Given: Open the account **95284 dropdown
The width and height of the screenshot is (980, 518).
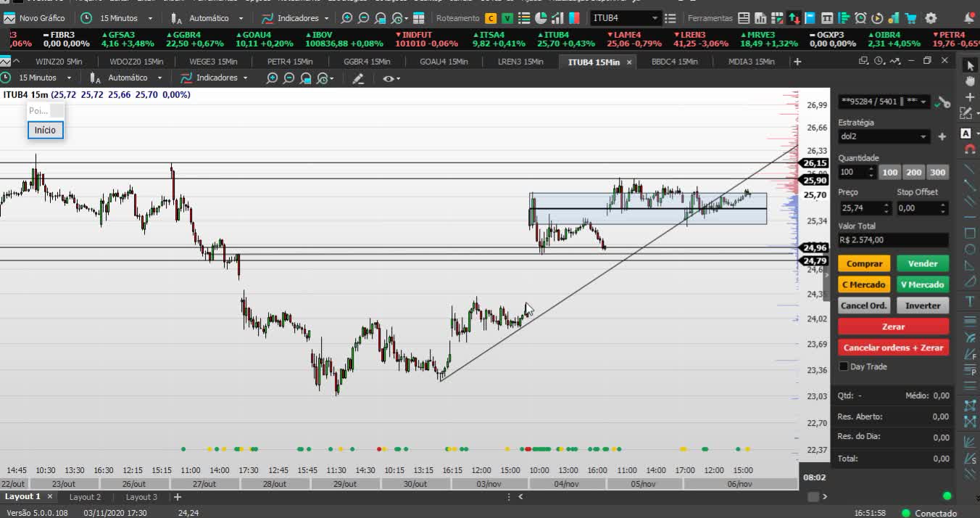Looking at the screenshot, I should pyautogui.click(x=884, y=102).
